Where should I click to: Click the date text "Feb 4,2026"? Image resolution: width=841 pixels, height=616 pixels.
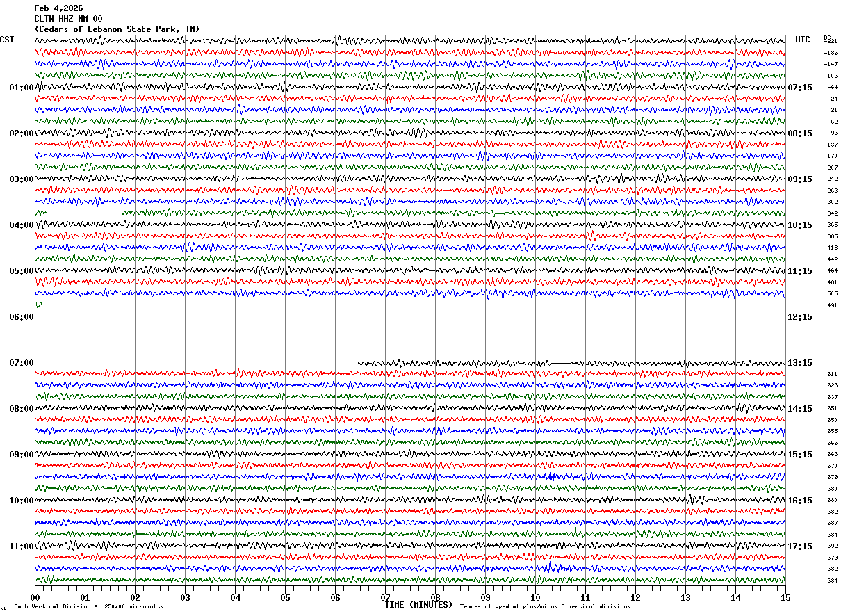(58, 8)
